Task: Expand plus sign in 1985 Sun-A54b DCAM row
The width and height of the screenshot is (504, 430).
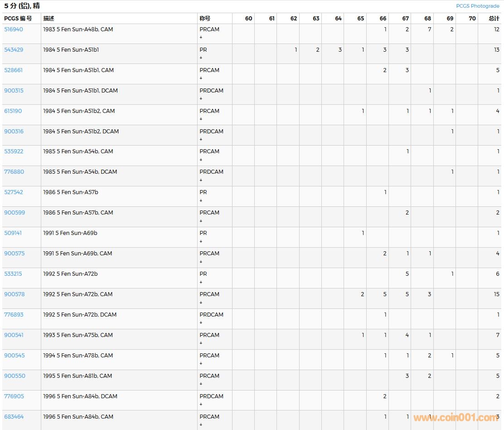Action: click(201, 180)
